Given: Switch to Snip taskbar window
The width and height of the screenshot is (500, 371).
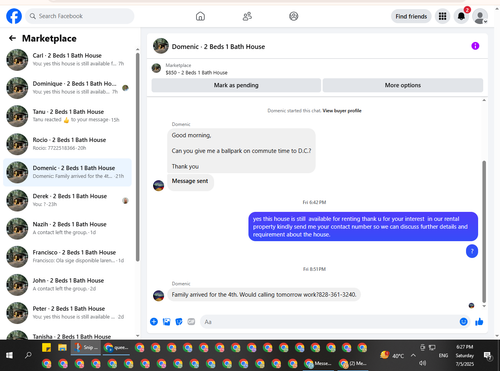Looking at the screenshot, I should (86, 348).
